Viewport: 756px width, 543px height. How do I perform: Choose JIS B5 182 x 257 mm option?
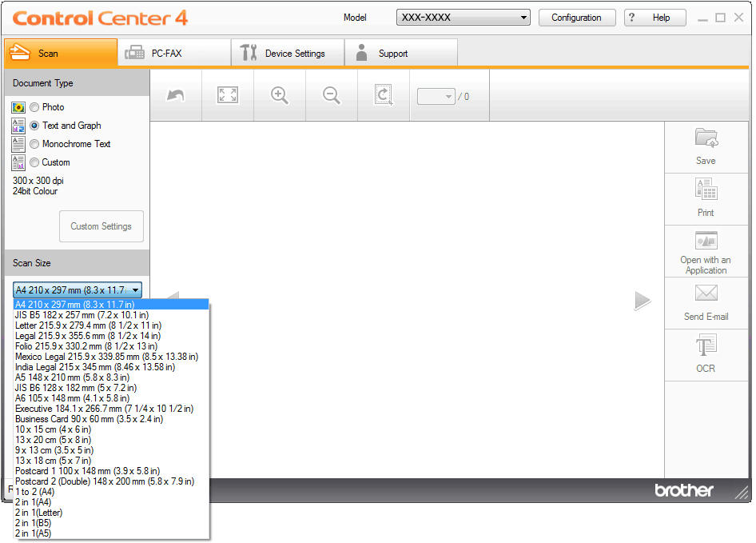click(x=111, y=315)
